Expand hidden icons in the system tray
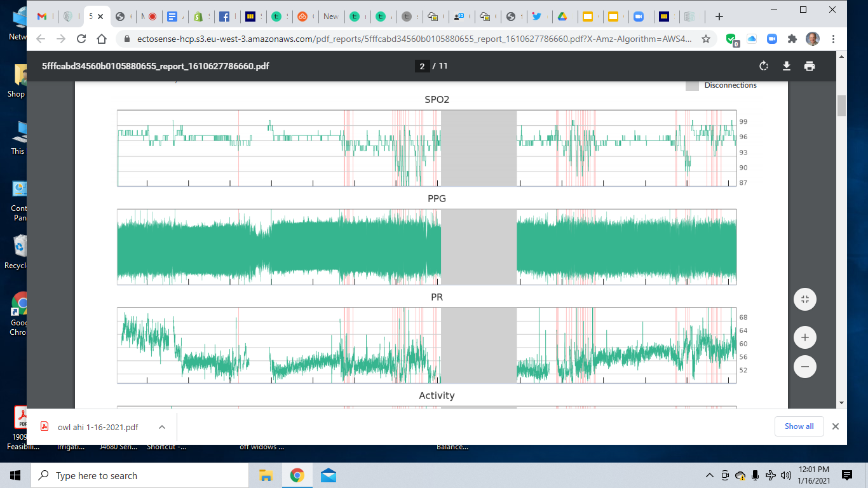Image resolution: width=868 pixels, height=488 pixels. 710,475
